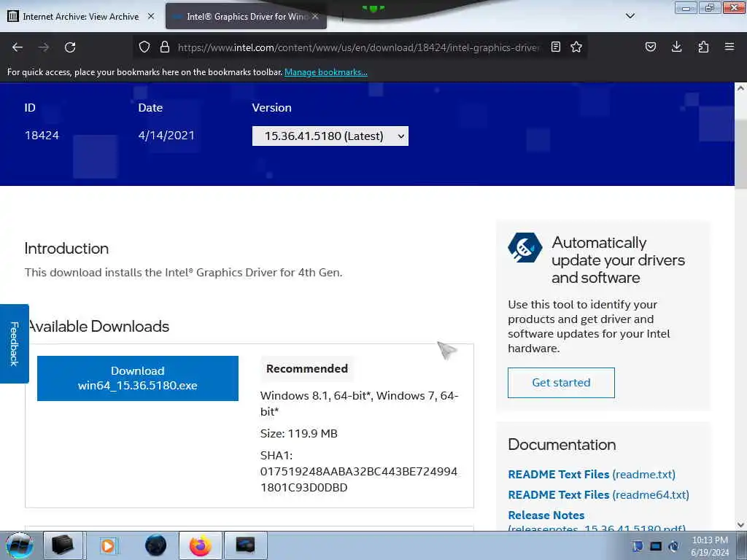Click the Manage bookmarks link
The height and width of the screenshot is (560, 747).
(x=326, y=72)
